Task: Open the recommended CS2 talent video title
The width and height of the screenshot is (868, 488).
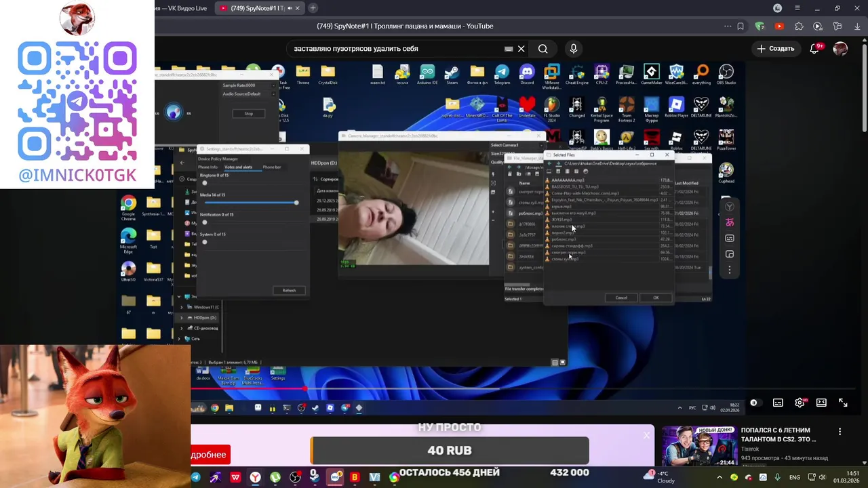Action: coord(778,434)
